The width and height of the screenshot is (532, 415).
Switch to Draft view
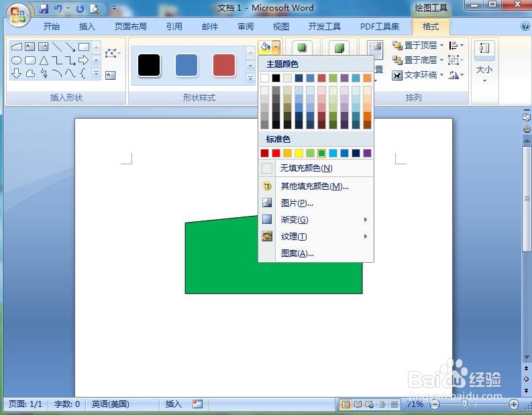point(394,404)
